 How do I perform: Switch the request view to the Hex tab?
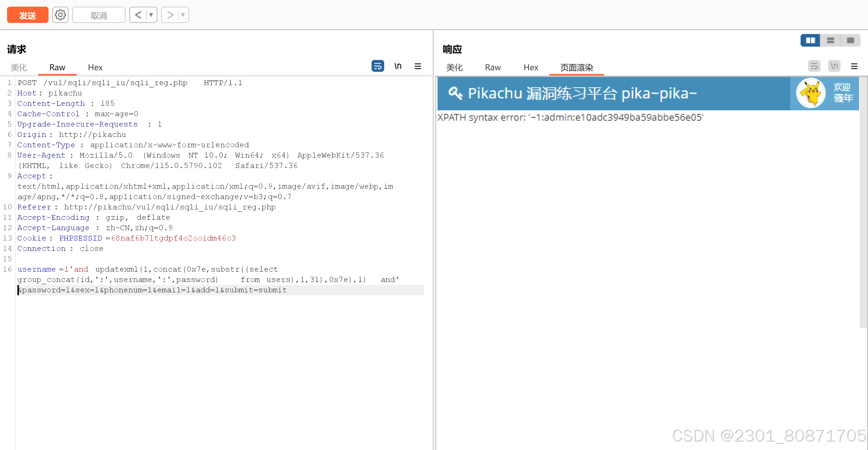point(95,67)
